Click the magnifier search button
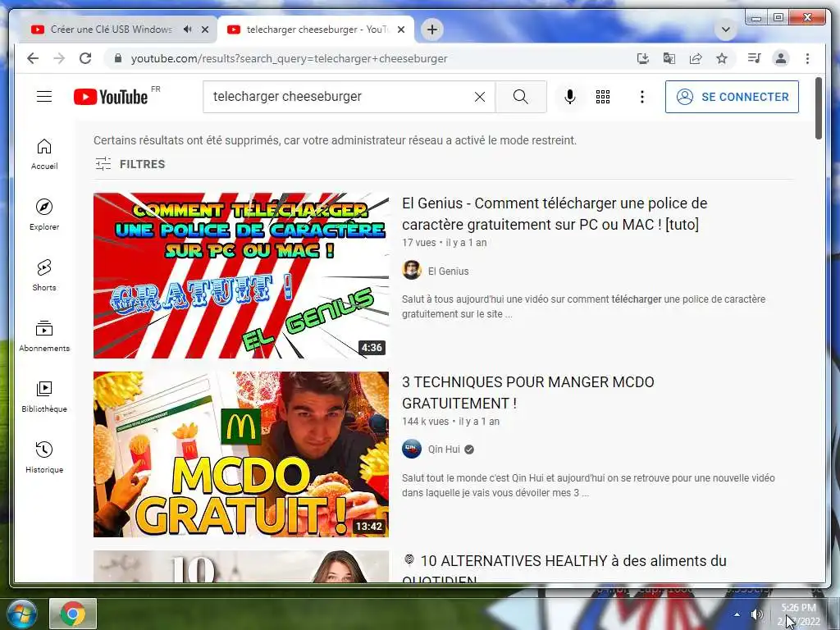 521,97
